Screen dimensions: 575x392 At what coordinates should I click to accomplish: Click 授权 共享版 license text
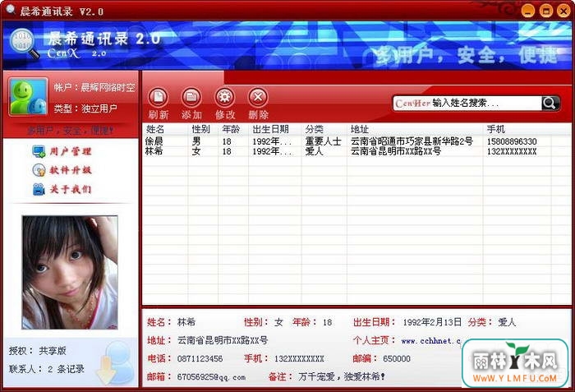38,351
